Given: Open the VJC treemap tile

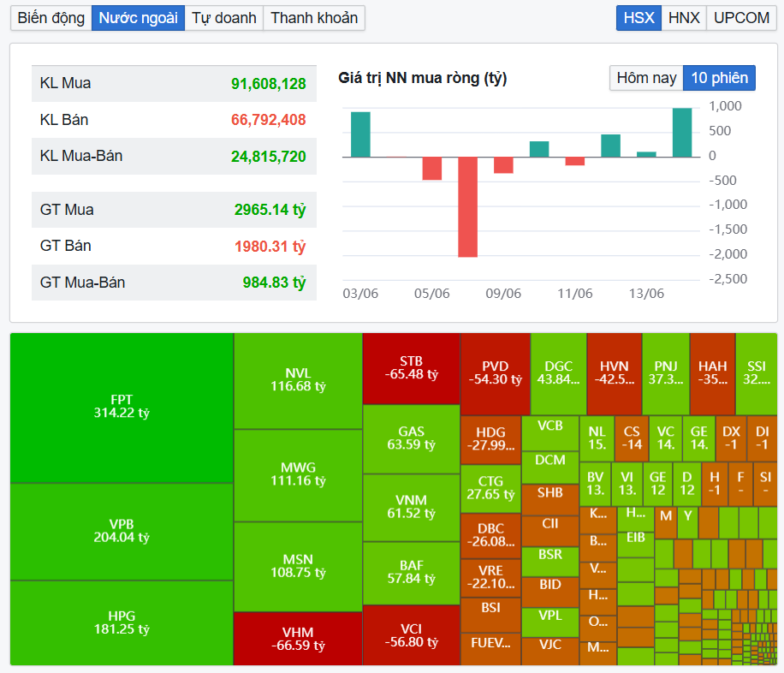Looking at the screenshot, I should point(550,651).
